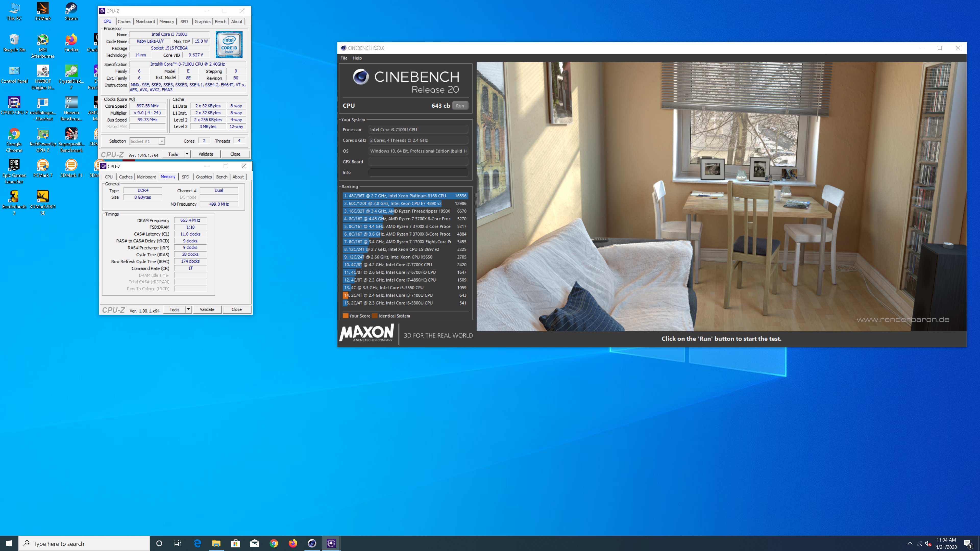Open Borderlands 3 desktop shortcut
Viewport: 980px width, 551px height.
14,203
